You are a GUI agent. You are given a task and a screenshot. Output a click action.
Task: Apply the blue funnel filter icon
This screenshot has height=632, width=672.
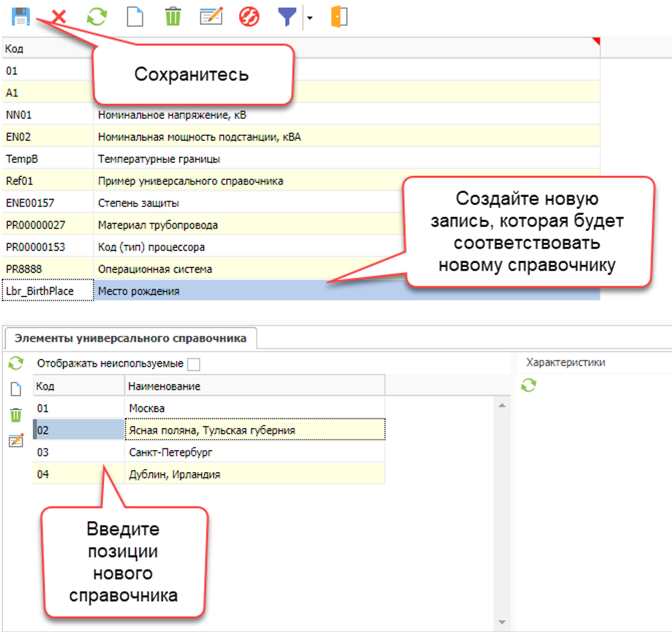287,17
